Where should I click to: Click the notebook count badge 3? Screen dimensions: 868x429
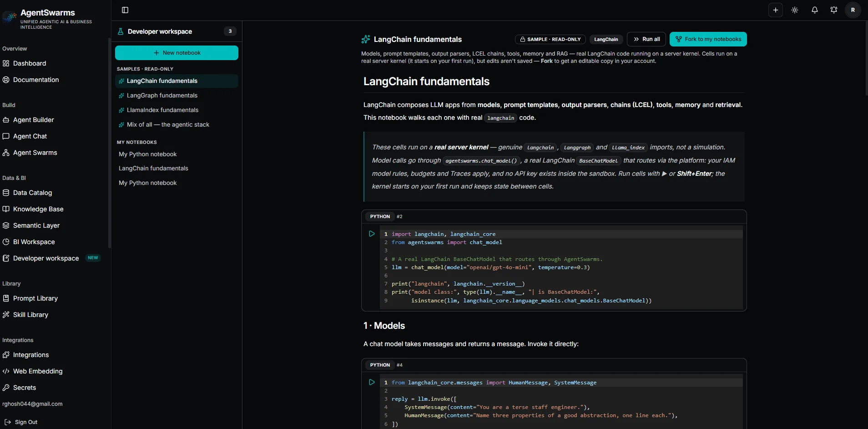coord(230,31)
